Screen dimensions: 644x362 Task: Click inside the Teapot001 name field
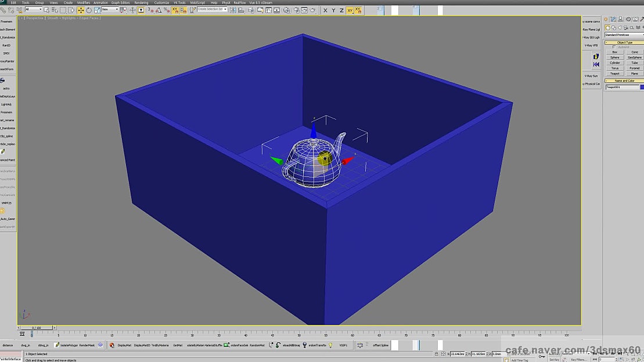coord(621,86)
